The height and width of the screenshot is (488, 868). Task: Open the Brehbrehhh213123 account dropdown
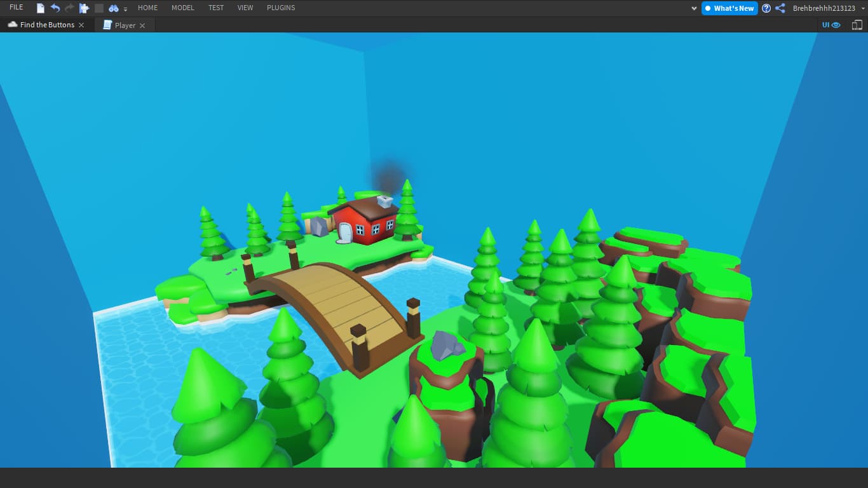828,8
